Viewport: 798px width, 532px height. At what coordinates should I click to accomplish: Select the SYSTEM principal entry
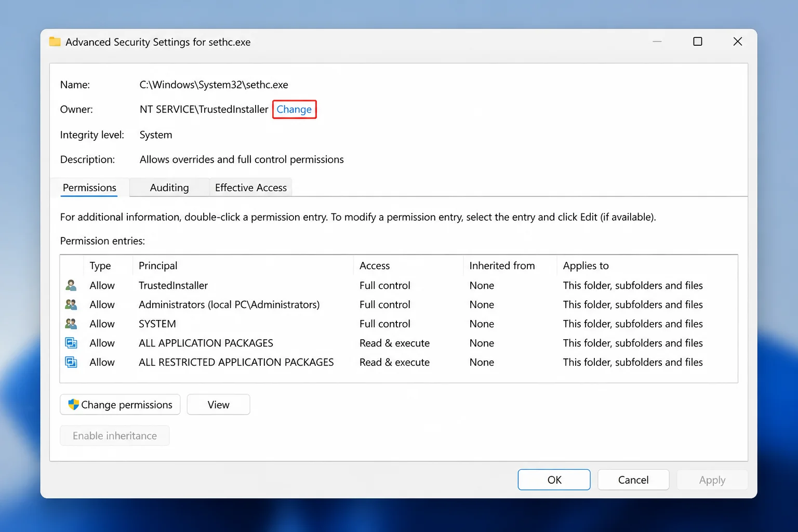[x=157, y=324]
